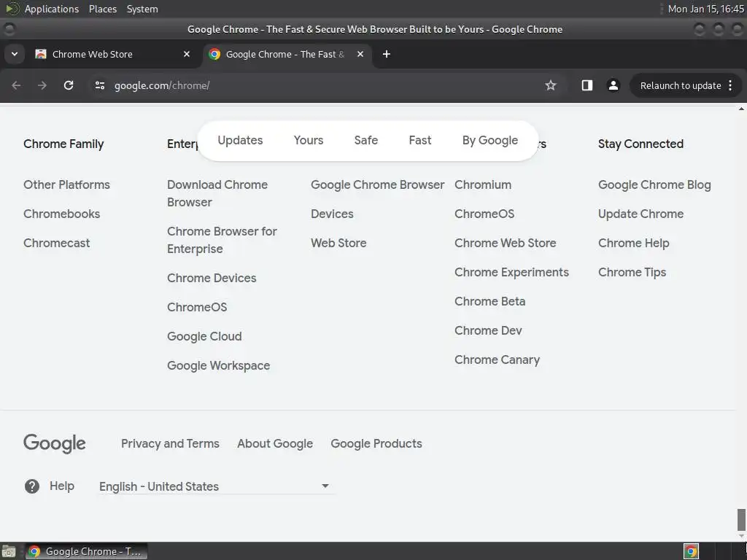Bookmark this page with the star icon
The height and width of the screenshot is (560, 747).
pos(551,85)
